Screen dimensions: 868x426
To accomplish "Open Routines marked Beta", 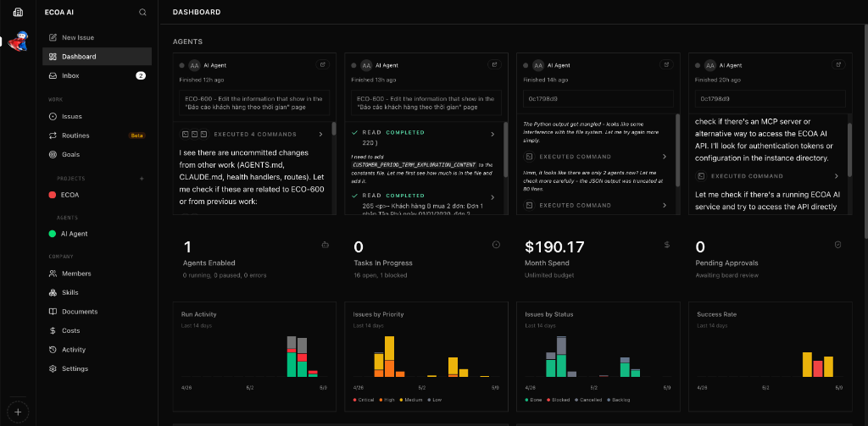I will pos(97,136).
